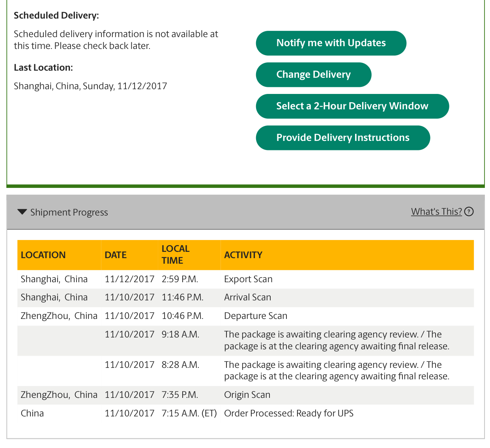Select a 2-Hour Delivery Window button
This screenshot has width=490, height=448.
coord(352,106)
